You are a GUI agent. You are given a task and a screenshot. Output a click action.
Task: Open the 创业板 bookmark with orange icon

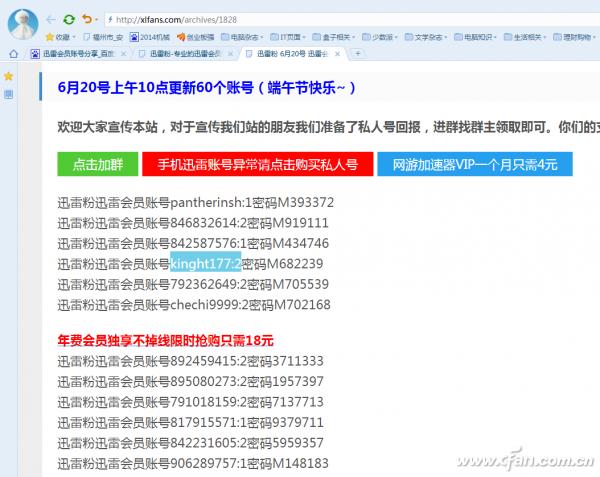point(195,37)
